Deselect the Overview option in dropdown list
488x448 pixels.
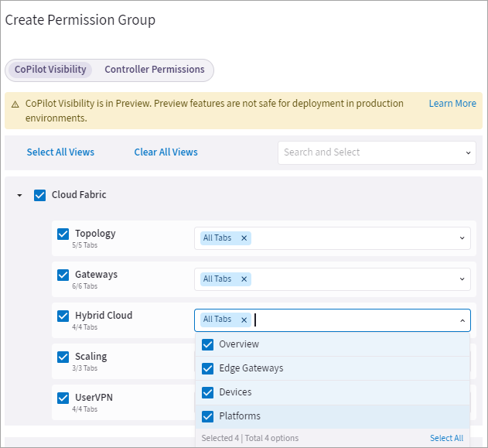click(207, 344)
